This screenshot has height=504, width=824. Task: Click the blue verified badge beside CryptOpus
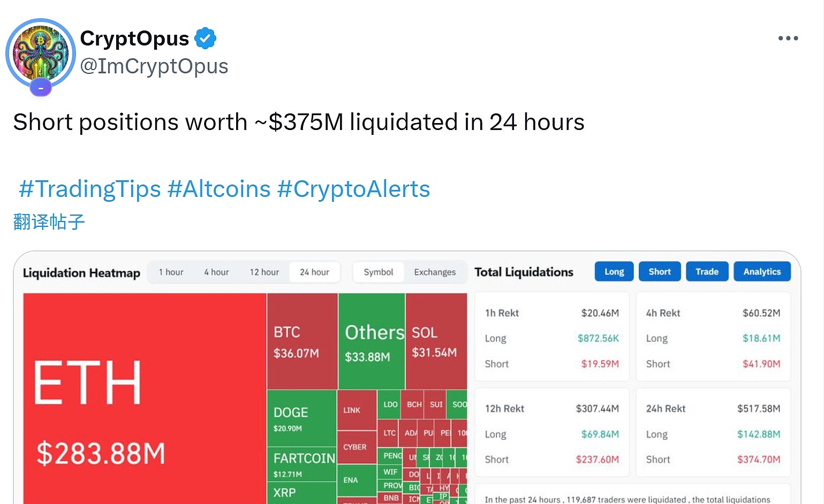(x=206, y=37)
